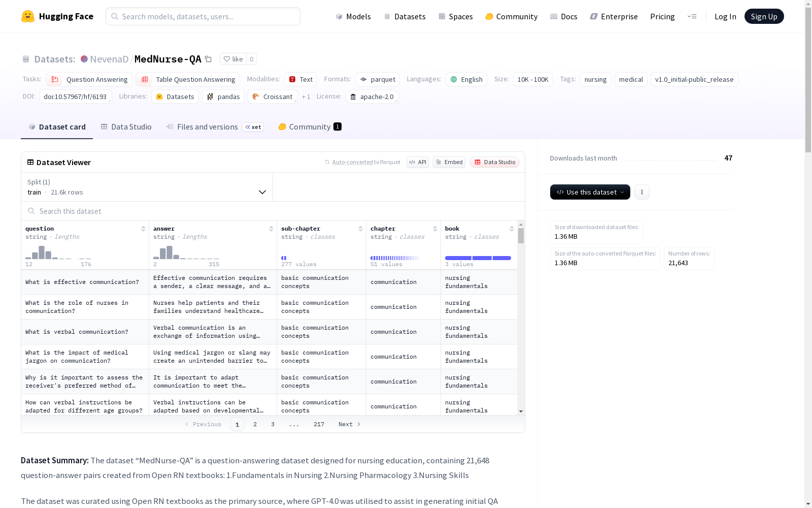Open Data Studio from the viewer header
Image resolution: width=812 pixels, height=508 pixels.
coord(495,162)
